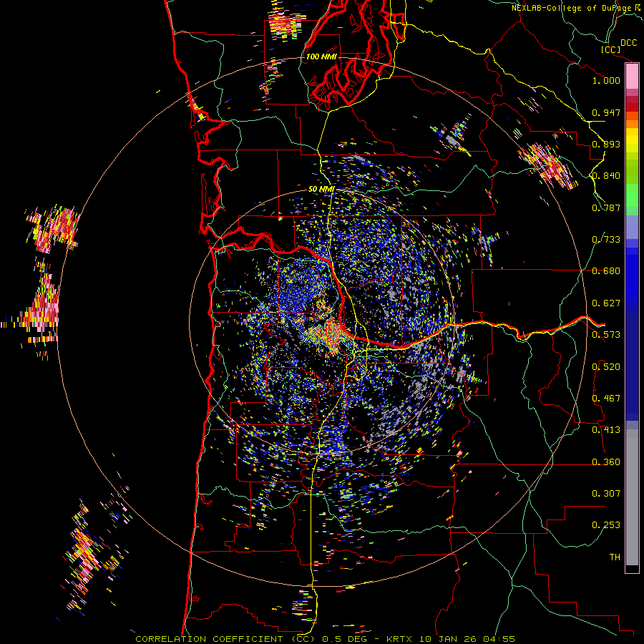Image resolution: width=644 pixels, height=644 pixels.
Task: Click the 0.520 legend value
Action: click(x=606, y=367)
